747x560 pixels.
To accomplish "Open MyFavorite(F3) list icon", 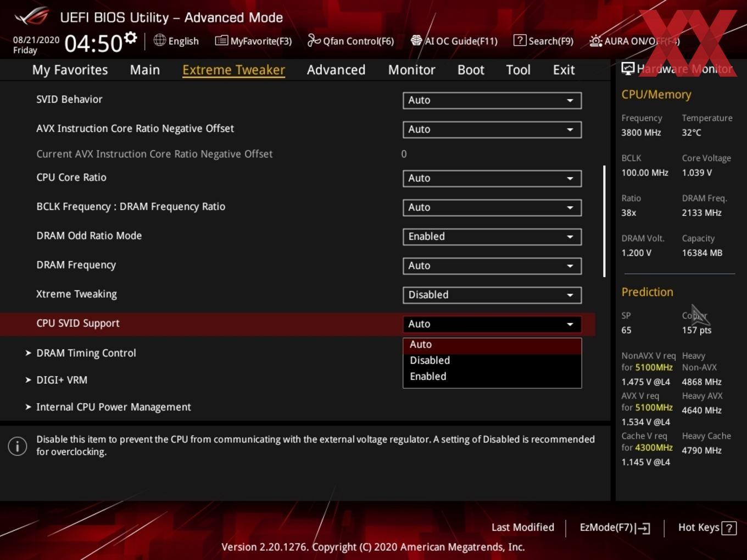I will (221, 41).
